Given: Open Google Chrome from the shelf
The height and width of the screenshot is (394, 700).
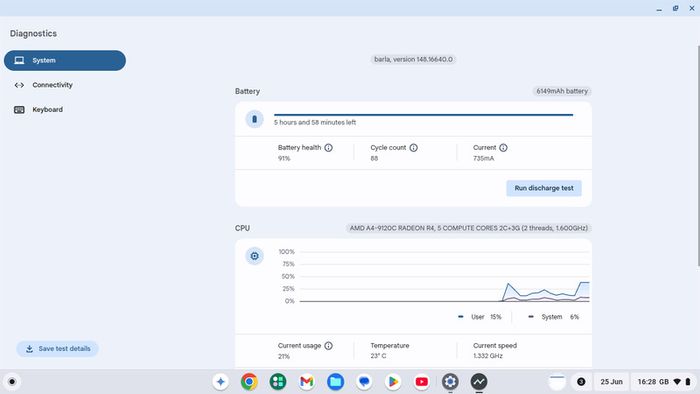Looking at the screenshot, I should pyautogui.click(x=249, y=382).
